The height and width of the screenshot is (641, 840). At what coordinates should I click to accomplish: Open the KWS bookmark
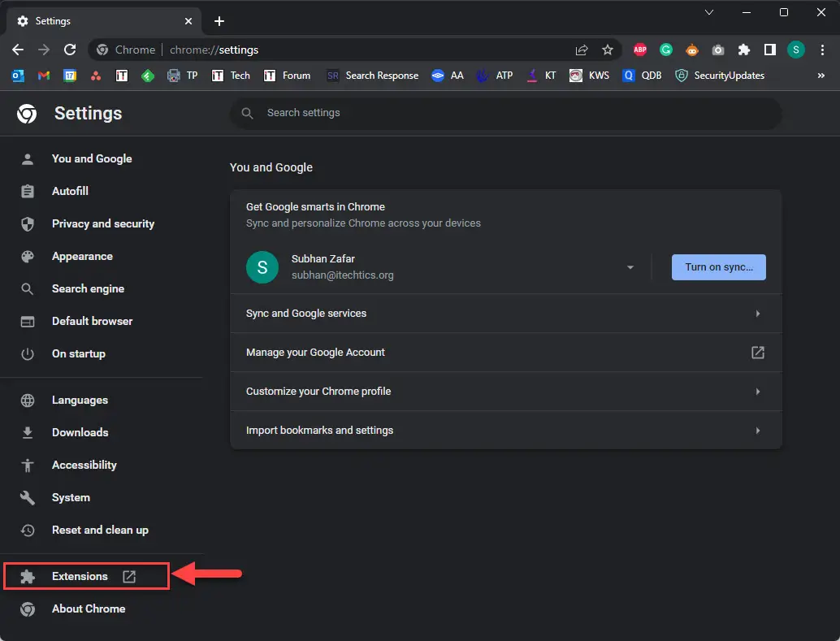coord(589,76)
